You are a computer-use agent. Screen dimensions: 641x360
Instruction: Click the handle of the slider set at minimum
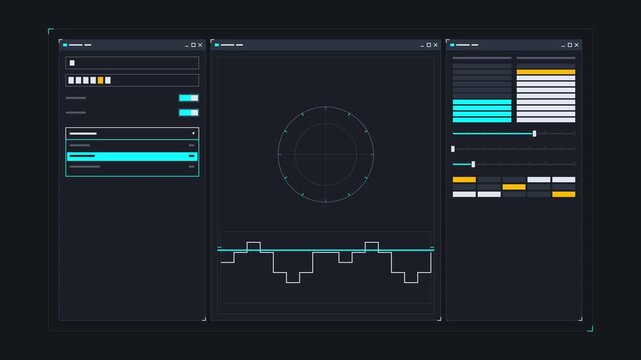coord(453,149)
